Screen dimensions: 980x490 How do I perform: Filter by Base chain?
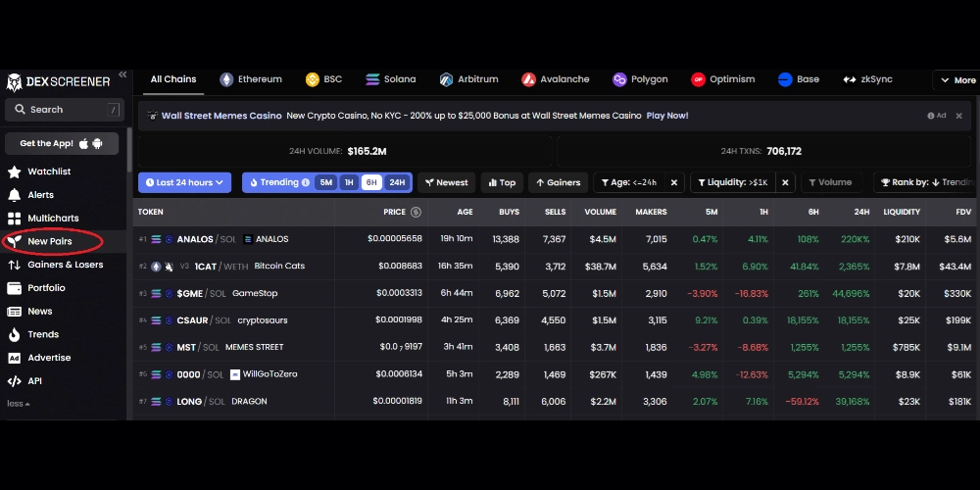799,79
